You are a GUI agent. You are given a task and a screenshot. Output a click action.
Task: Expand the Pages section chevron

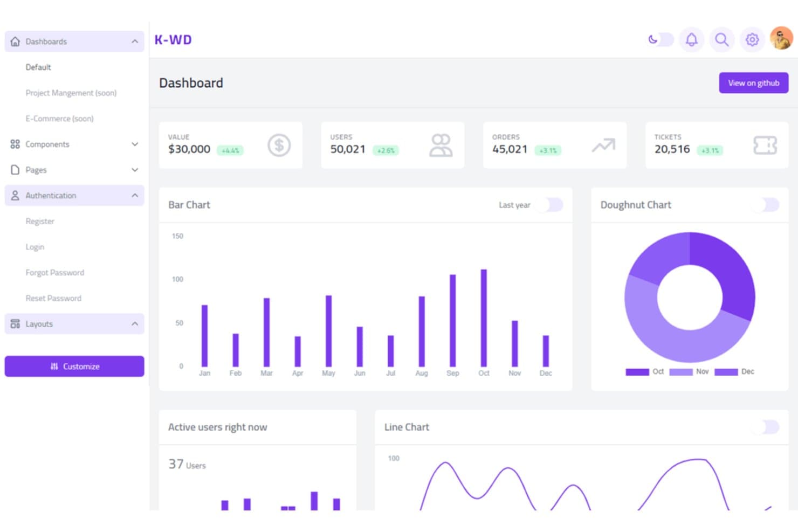pyautogui.click(x=135, y=170)
